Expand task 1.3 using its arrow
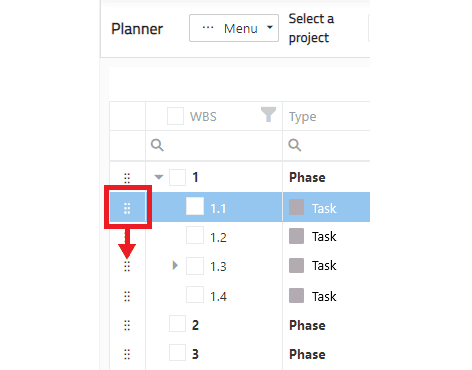 (x=175, y=265)
